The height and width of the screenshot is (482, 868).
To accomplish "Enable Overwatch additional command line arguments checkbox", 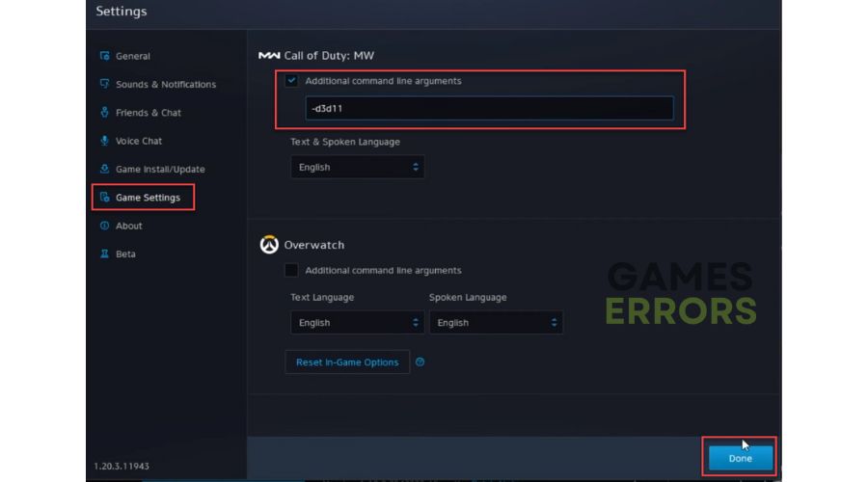I will tap(291, 270).
